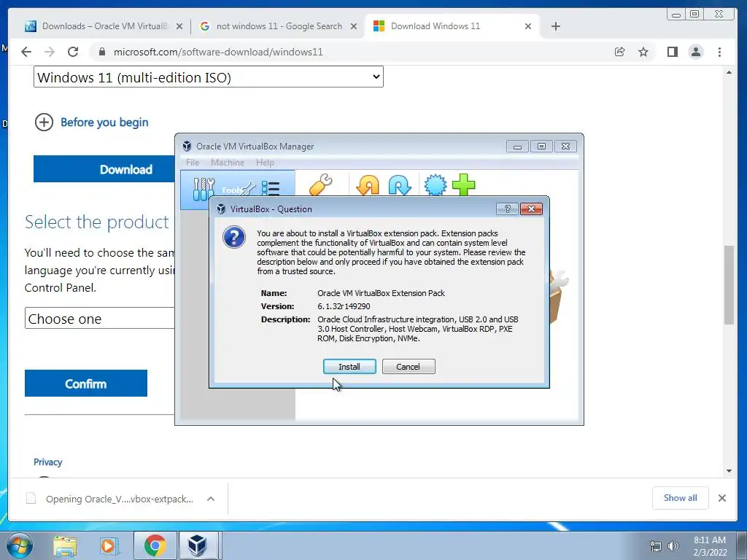
Task: Open the Help menu in VirtualBox Manager
Action: (265, 163)
